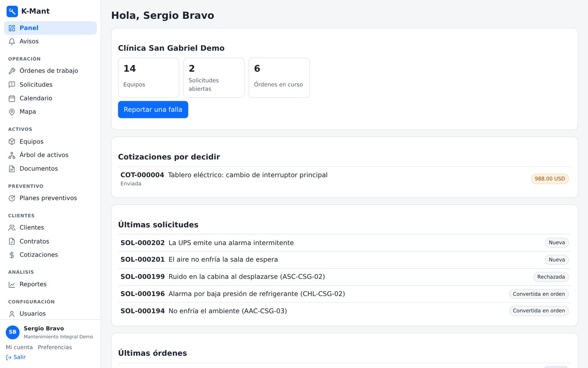
Task: Open the Calendario section
Action: point(50,98)
